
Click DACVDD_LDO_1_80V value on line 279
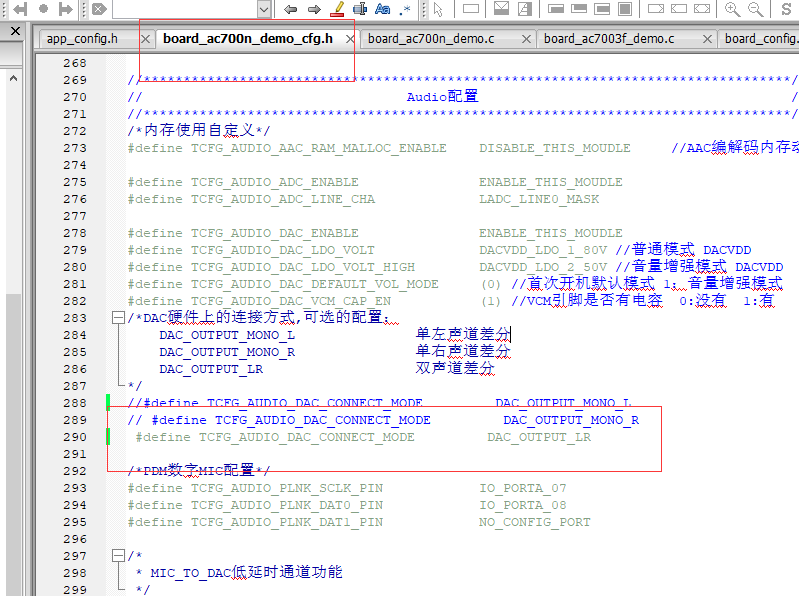coord(543,250)
